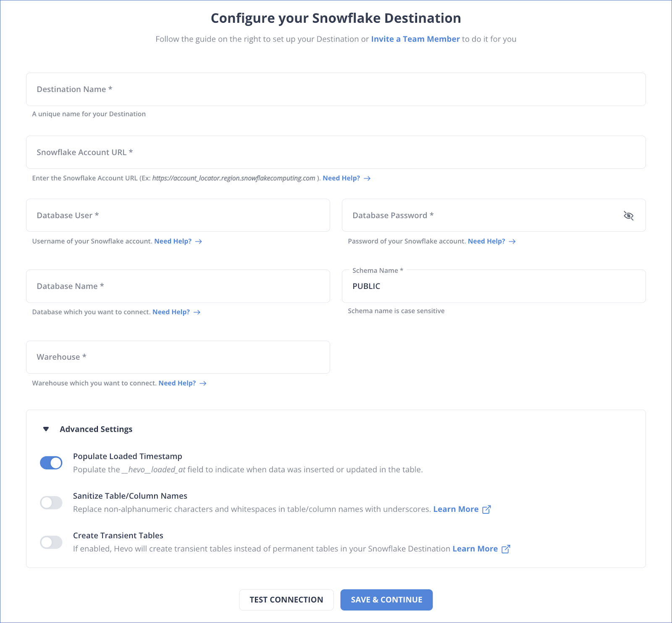Click the Learn More link for sanitizing names

click(456, 509)
